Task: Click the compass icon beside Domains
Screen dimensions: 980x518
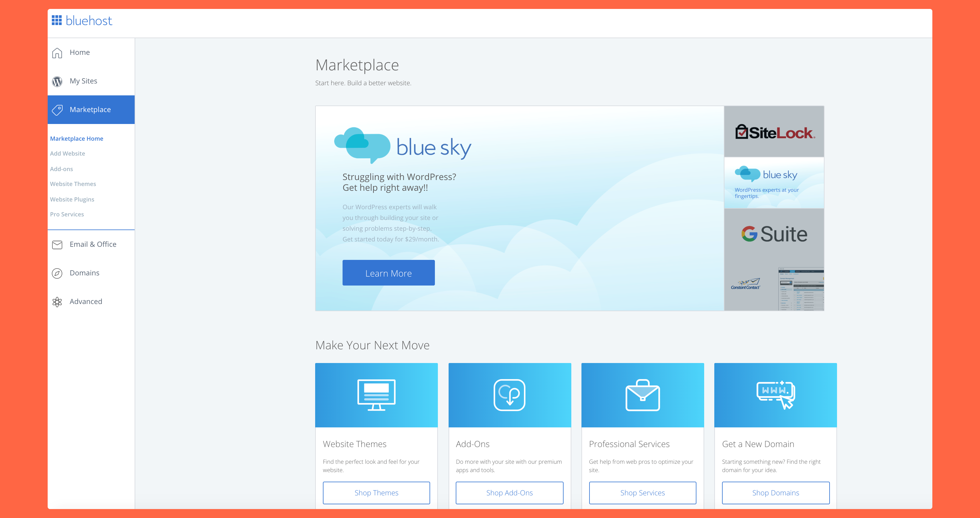Action: click(x=57, y=273)
